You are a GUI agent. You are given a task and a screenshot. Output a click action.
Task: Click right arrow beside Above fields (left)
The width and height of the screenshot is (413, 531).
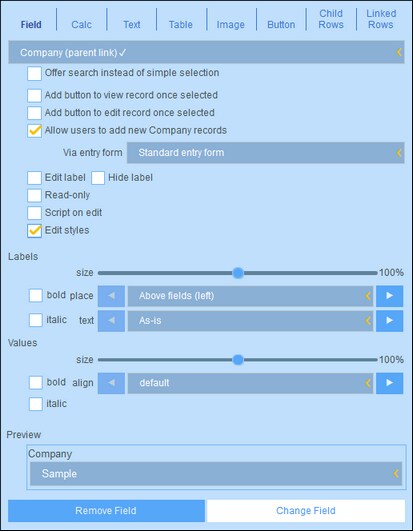coord(389,296)
